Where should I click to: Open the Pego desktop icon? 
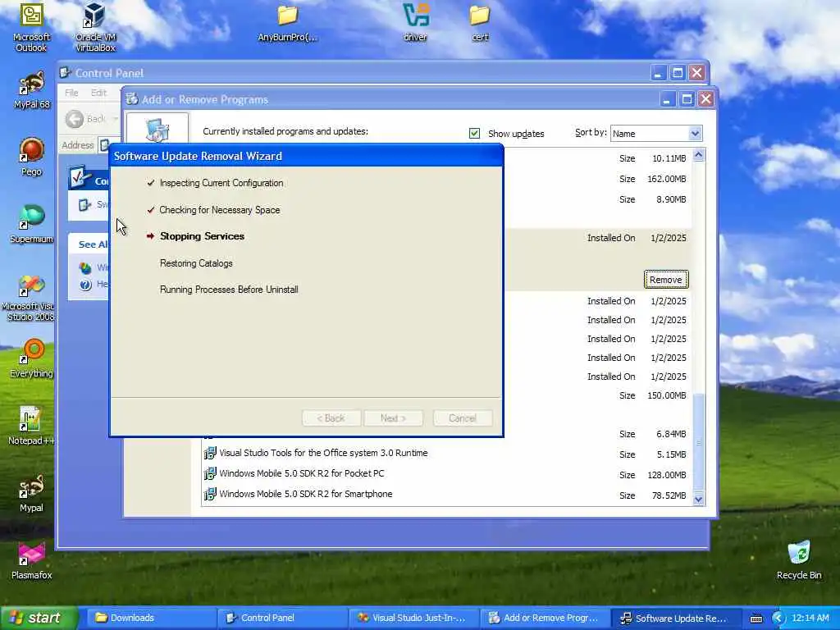pos(32,157)
